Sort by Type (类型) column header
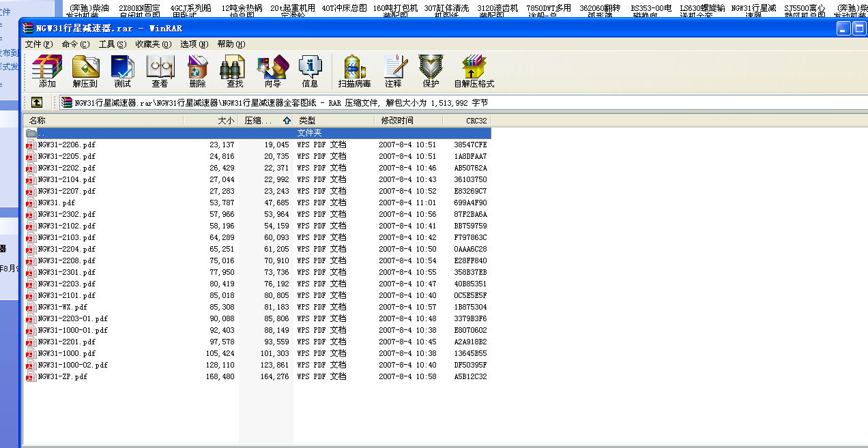 334,121
